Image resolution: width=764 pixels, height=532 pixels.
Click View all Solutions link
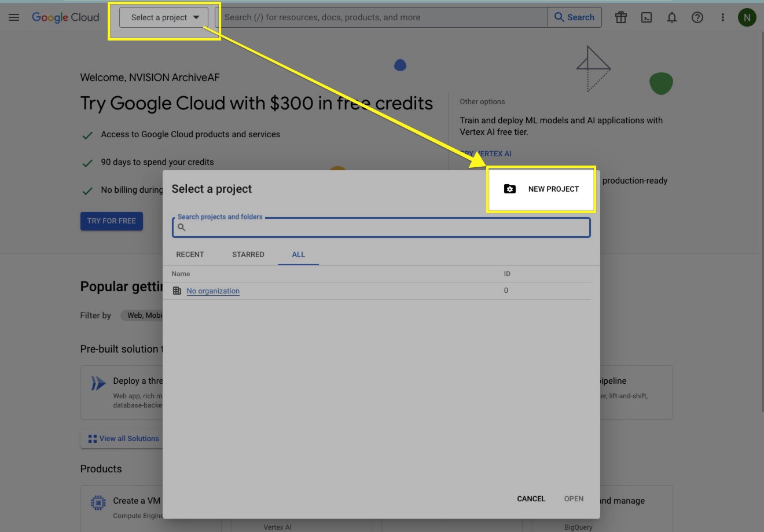point(129,439)
